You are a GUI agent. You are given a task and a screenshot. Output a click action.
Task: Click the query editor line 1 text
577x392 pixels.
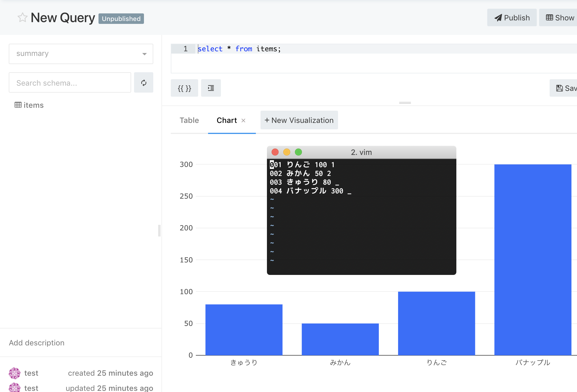[x=239, y=49]
